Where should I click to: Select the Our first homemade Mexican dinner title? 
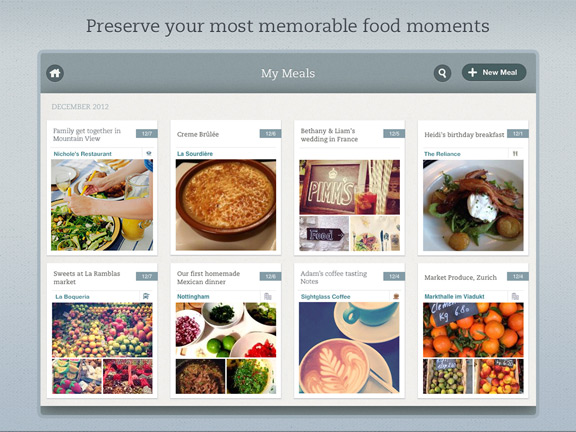[208, 278]
